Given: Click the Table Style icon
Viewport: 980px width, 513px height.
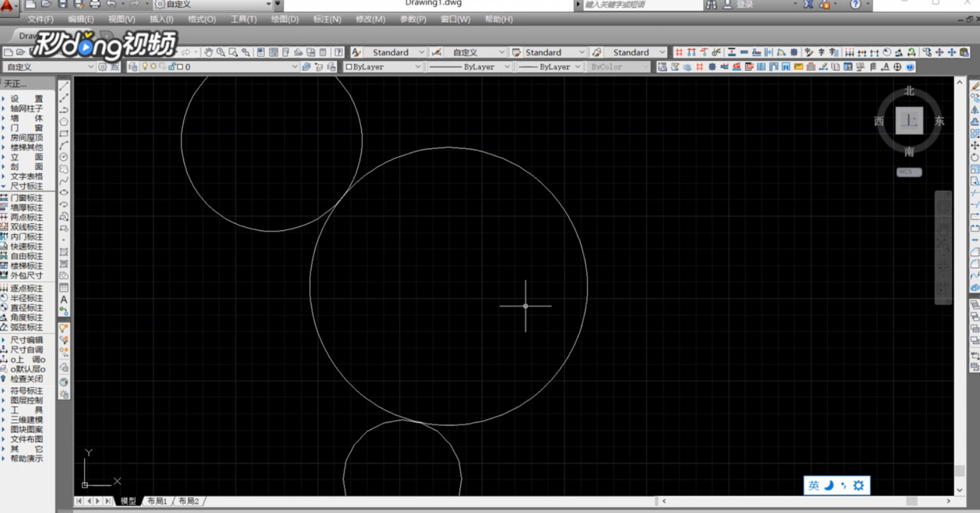Looking at the screenshot, I should point(516,53).
